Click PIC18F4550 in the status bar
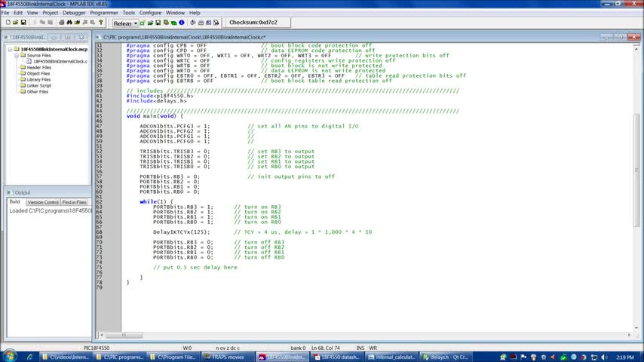 pyautogui.click(x=96, y=348)
